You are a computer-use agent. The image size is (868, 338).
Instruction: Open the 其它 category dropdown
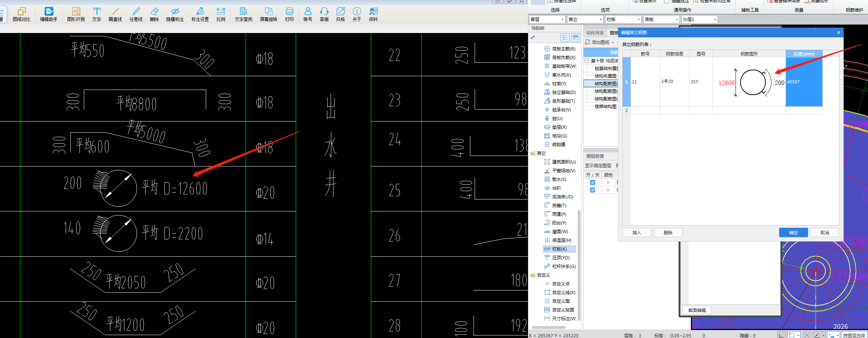point(585,20)
